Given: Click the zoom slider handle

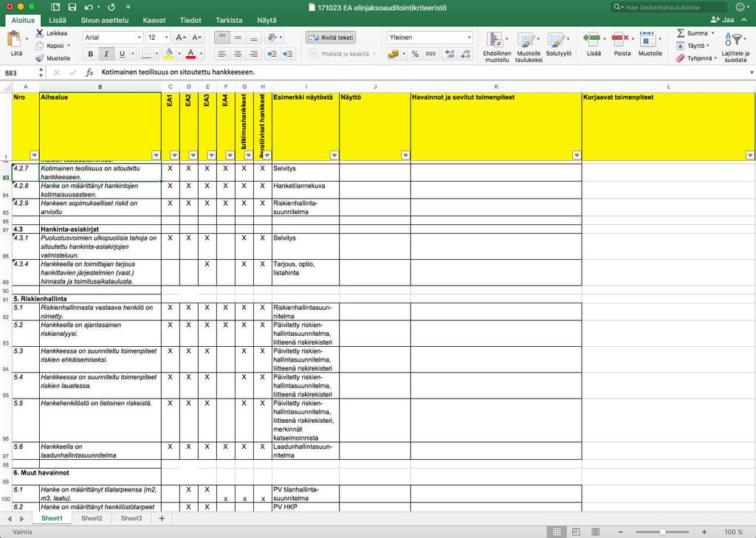Looking at the screenshot, I should click(x=663, y=532).
